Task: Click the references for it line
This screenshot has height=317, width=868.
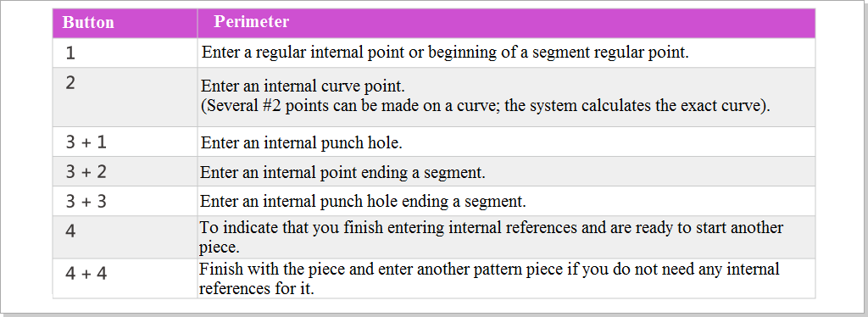Action: point(257,288)
